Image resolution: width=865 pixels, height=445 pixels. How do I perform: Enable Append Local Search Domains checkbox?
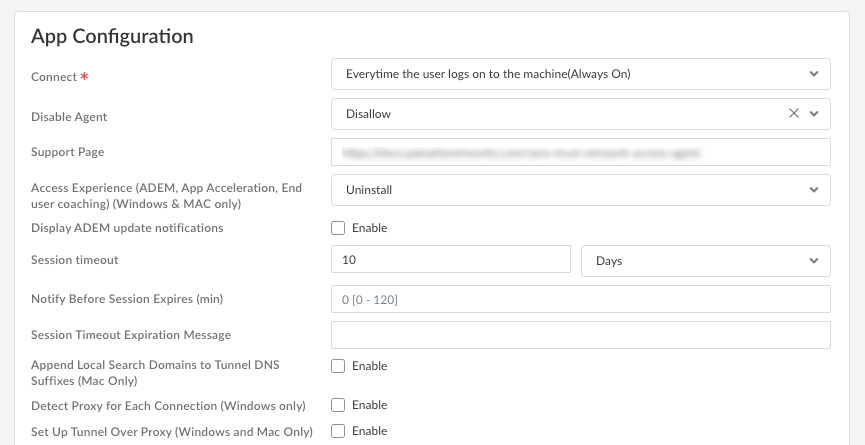pyautogui.click(x=338, y=366)
